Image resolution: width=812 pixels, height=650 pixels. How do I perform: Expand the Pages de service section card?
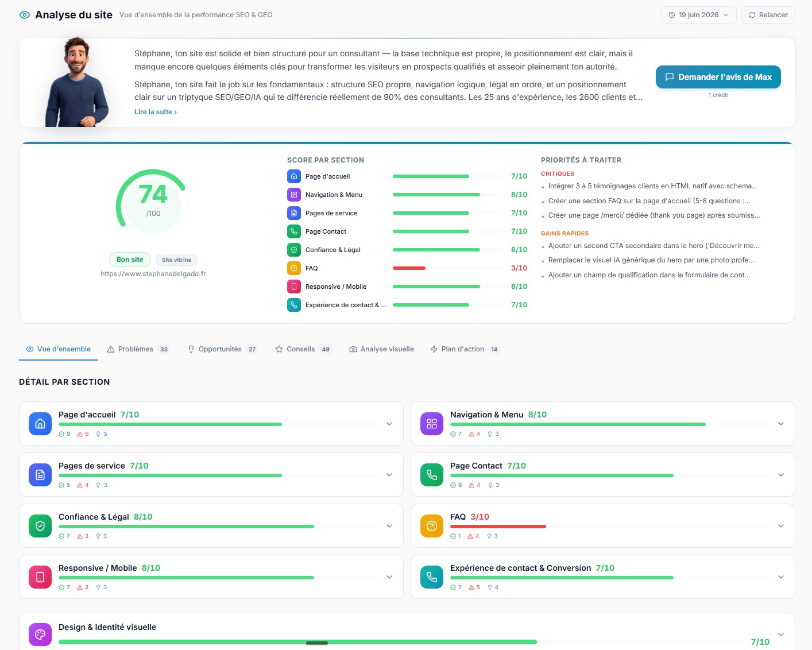[389, 475]
